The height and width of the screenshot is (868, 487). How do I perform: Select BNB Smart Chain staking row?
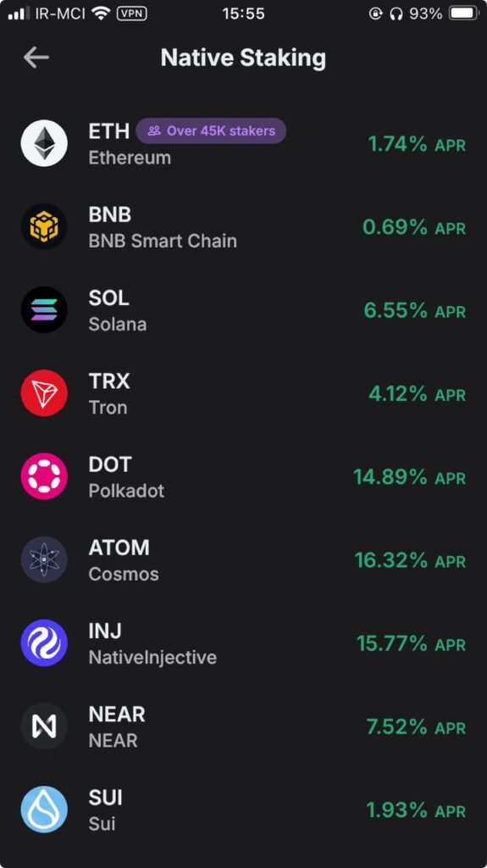(x=244, y=227)
